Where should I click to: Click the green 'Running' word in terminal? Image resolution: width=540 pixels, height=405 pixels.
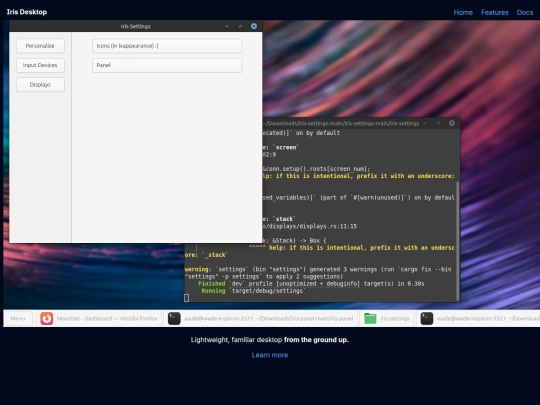213,291
